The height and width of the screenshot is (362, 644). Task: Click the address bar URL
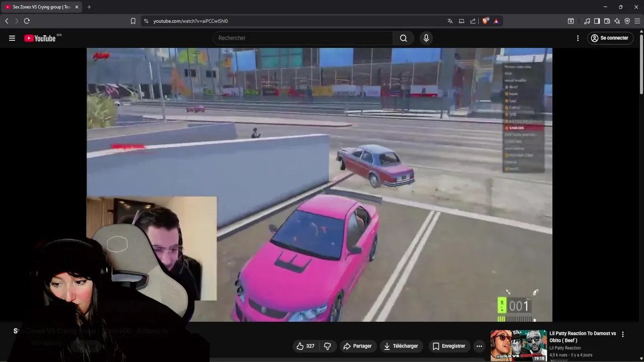(191, 21)
